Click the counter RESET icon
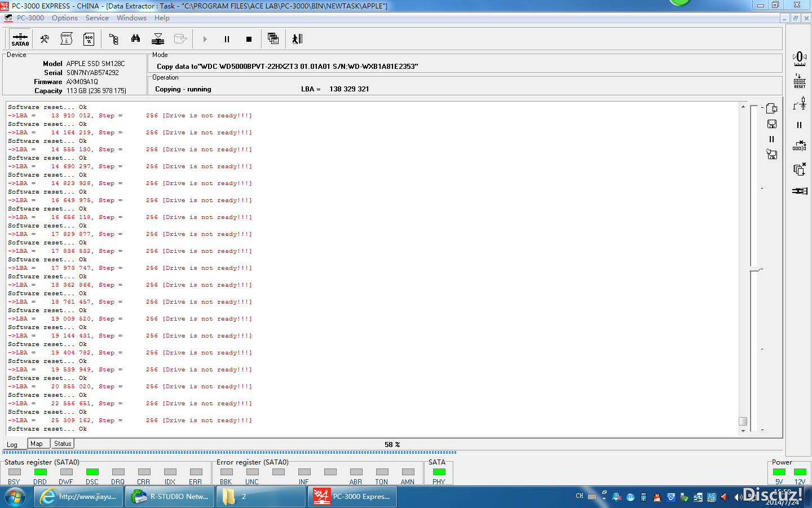 click(x=800, y=81)
